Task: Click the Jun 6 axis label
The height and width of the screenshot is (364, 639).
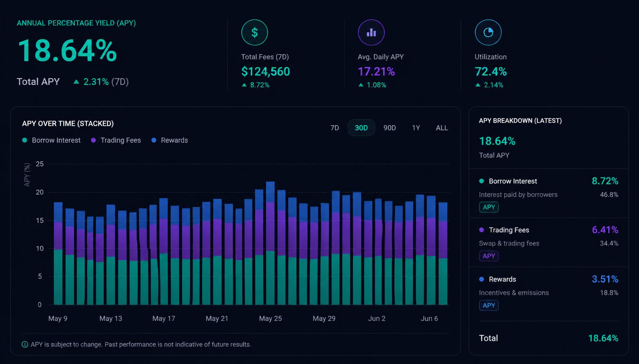Action: tap(429, 318)
